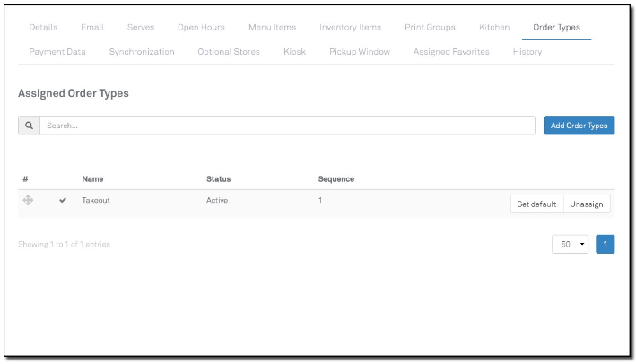Go to the Serves tab
Image resolution: width=636 pixels, height=364 pixels.
coord(141,28)
